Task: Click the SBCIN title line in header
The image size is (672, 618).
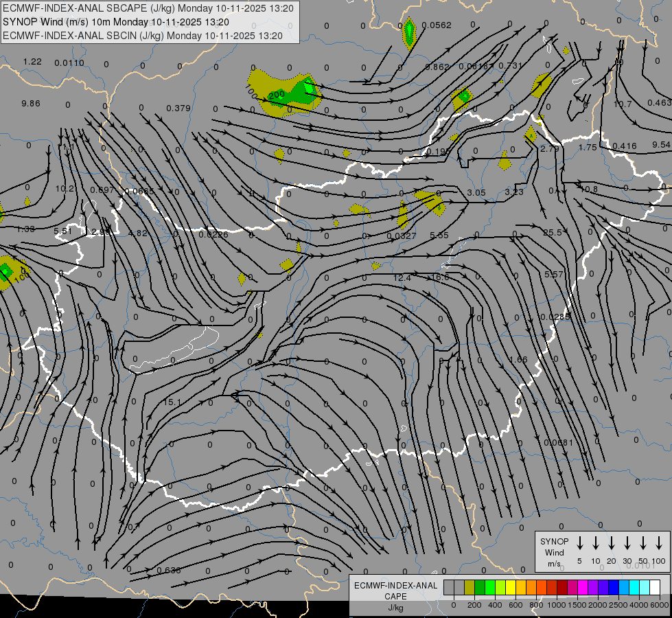Action: (143, 36)
